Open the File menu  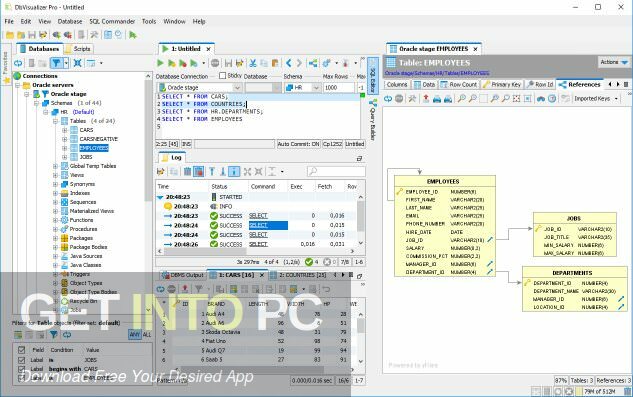9,21
